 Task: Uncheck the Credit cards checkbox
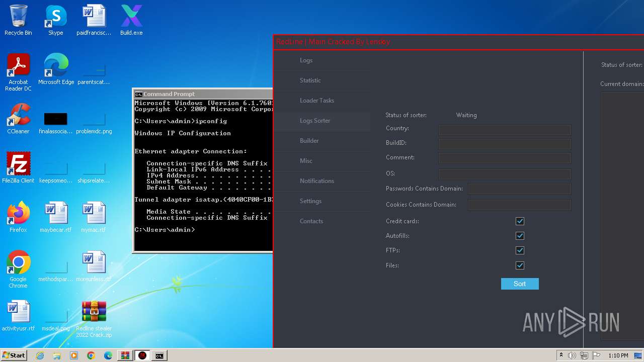(x=520, y=221)
